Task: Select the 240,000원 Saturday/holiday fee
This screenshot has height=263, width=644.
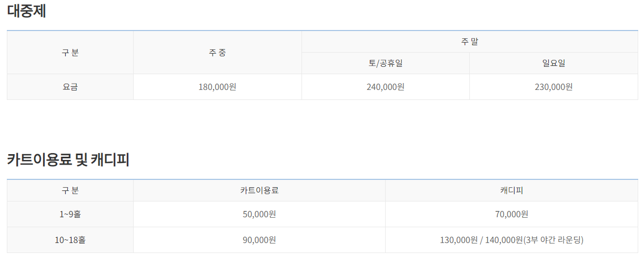Action: (x=386, y=87)
